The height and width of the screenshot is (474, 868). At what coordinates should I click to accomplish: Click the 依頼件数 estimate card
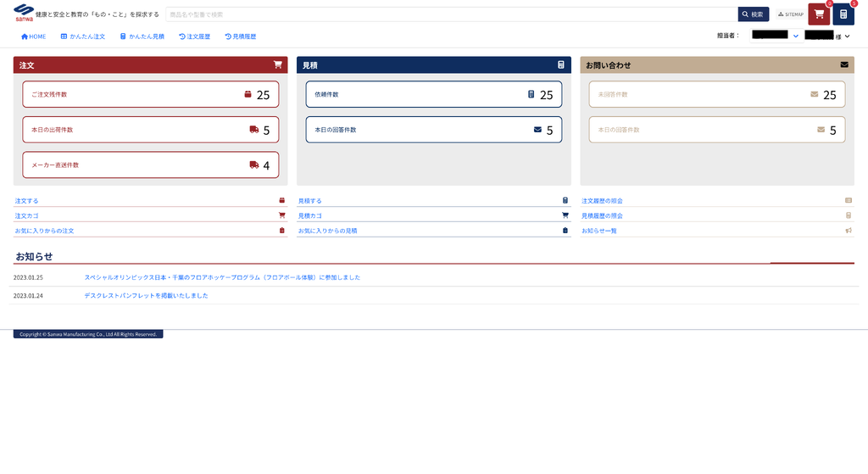point(433,94)
